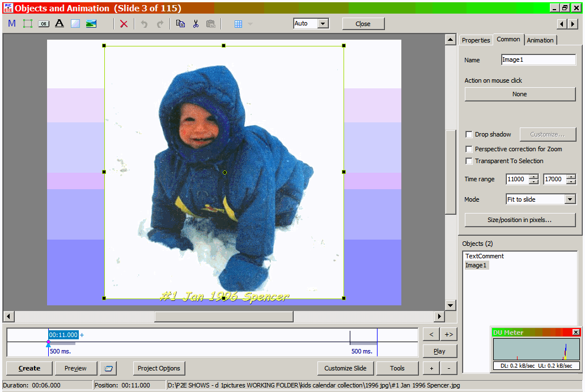Add a text object with the A icon

(x=60, y=23)
